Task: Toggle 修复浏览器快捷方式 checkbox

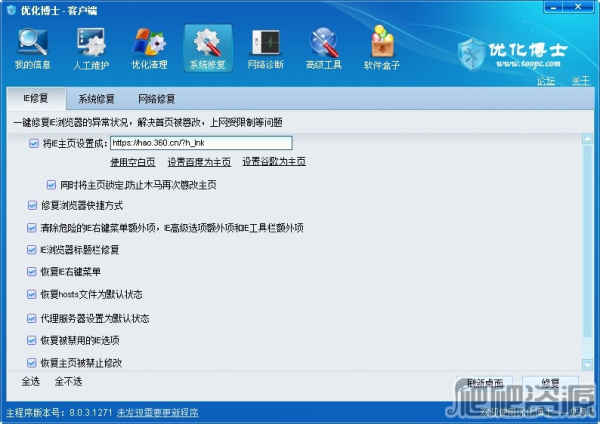Action: pyautogui.click(x=32, y=205)
